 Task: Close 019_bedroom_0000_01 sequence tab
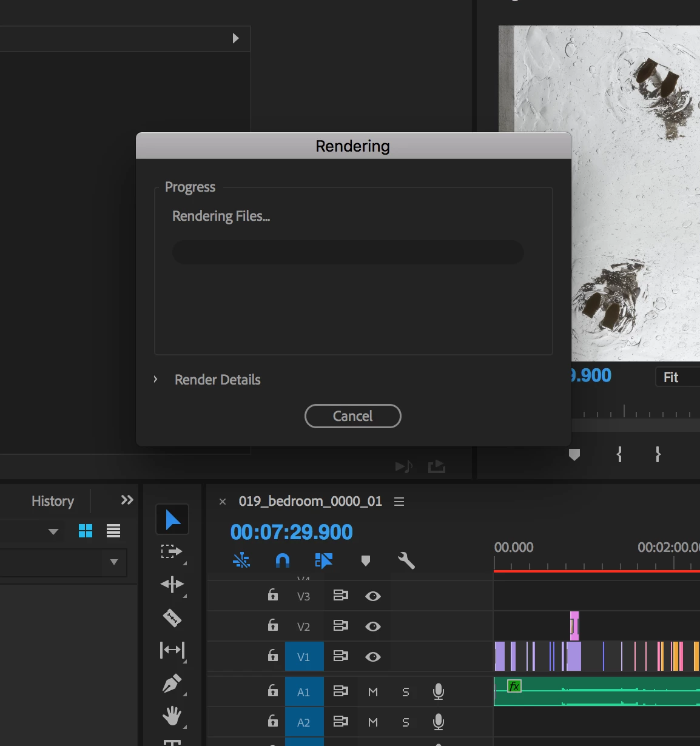(x=223, y=502)
